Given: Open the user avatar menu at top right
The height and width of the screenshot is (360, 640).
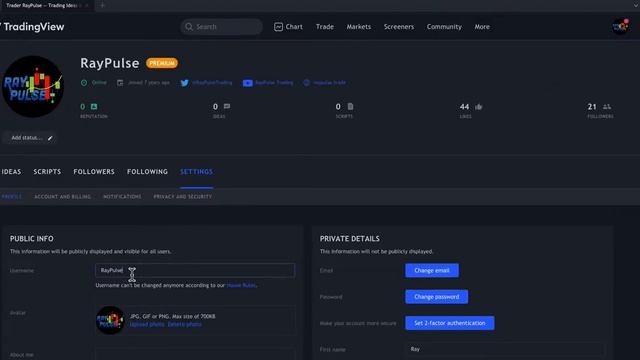Looking at the screenshot, I should click(x=620, y=27).
